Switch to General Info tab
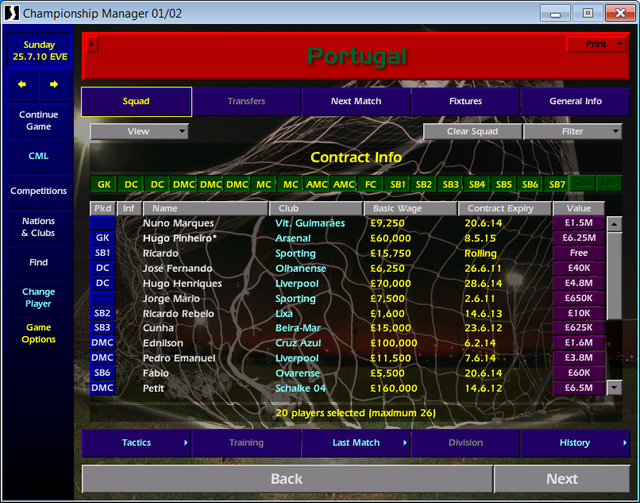Viewport: 640px width, 503px height. click(x=575, y=101)
